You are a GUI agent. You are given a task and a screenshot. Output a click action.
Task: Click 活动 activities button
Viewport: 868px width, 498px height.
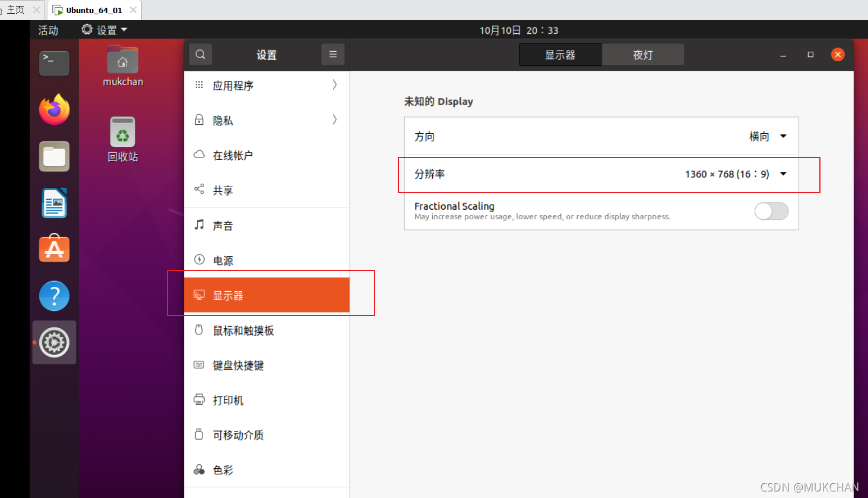coord(48,30)
